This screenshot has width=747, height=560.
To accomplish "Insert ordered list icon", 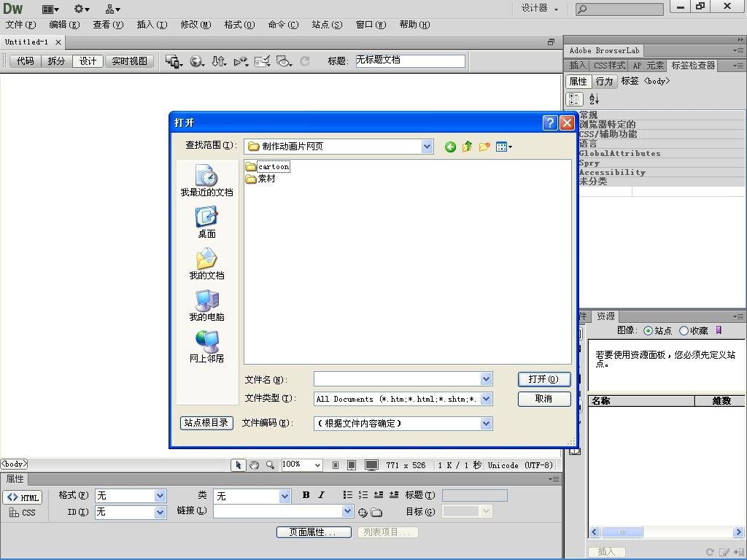I will (x=363, y=495).
